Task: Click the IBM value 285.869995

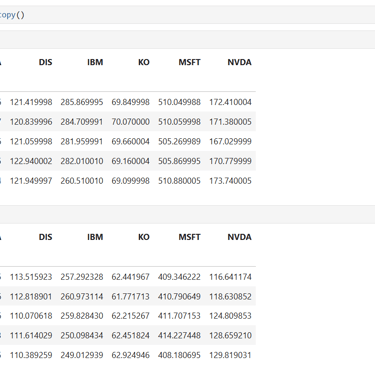Action: coord(82,102)
